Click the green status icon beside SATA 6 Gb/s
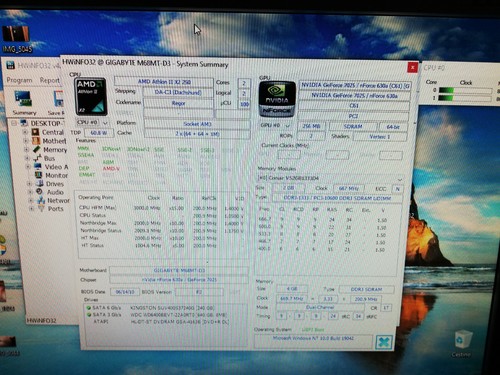Viewport: 500px width, 375px height. [x=89, y=308]
